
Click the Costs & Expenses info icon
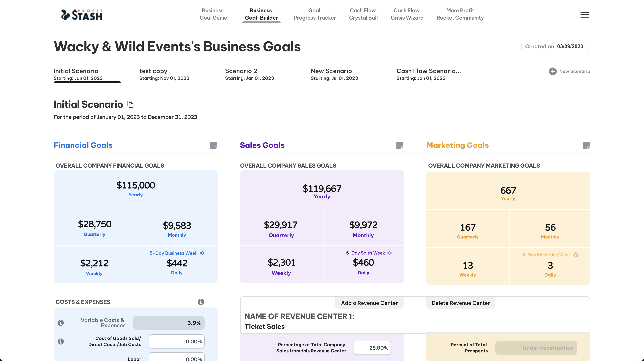pos(201,302)
